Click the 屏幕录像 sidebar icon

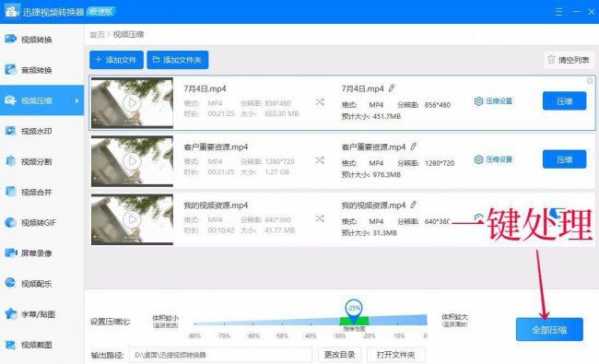pyautogui.click(x=10, y=252)
